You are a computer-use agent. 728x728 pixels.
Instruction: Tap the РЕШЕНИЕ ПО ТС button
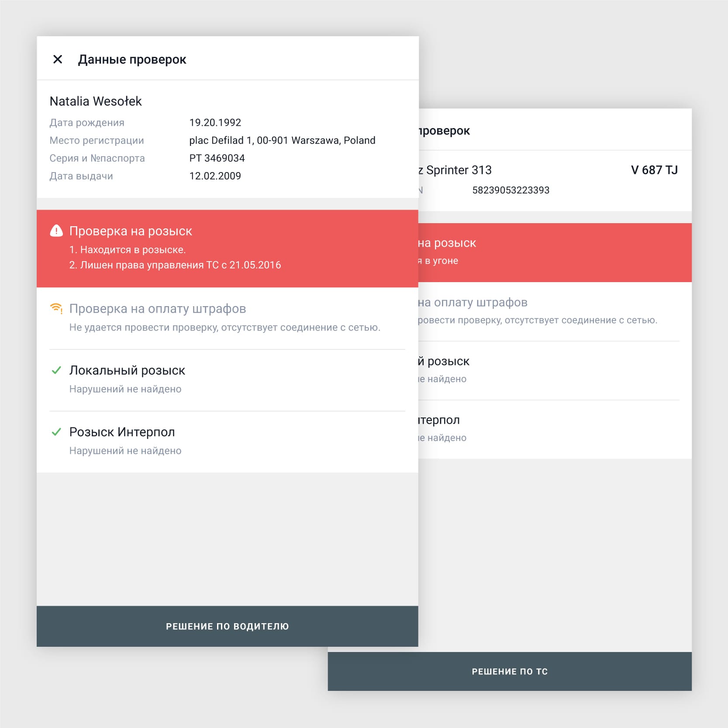[510, 671]
